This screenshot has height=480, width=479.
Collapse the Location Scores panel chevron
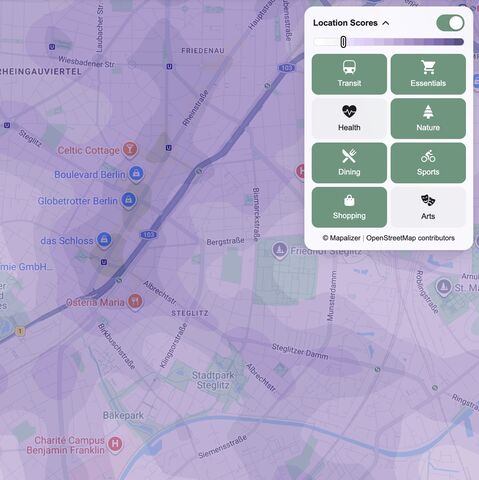tap(386, 23)
